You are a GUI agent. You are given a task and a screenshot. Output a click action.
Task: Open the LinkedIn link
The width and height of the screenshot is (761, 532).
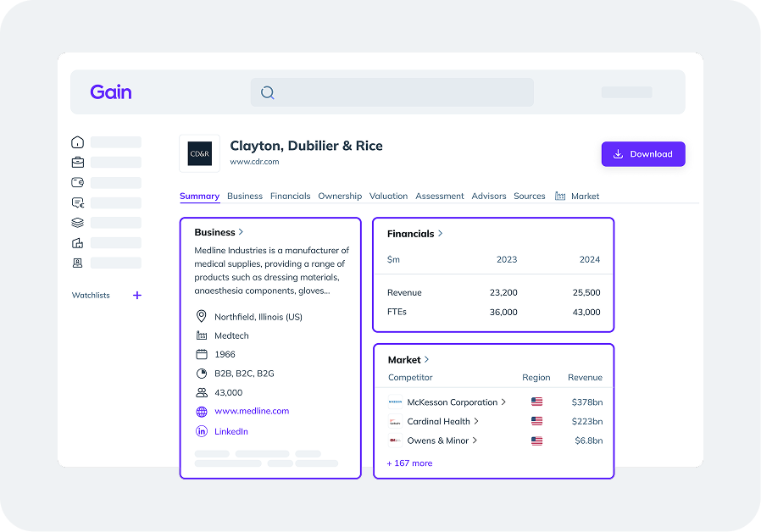click(231, 431)
